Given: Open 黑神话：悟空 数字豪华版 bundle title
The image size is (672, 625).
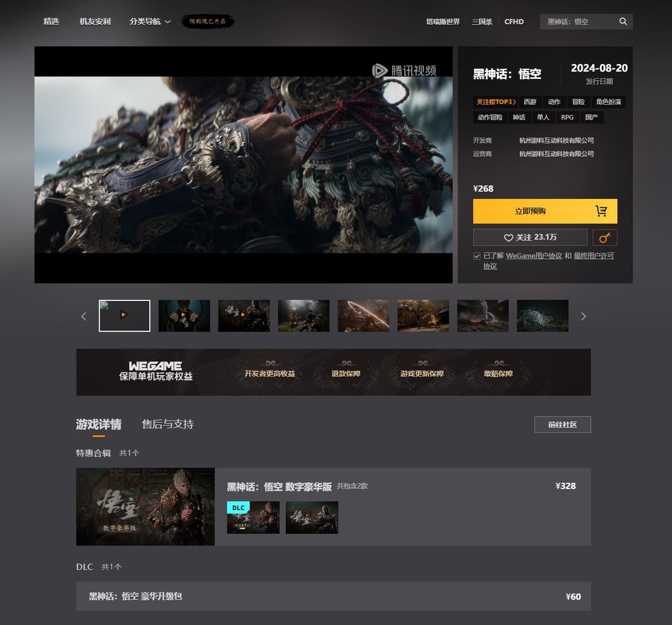Looking at the screenshot, I should click(x=280, y=487).
